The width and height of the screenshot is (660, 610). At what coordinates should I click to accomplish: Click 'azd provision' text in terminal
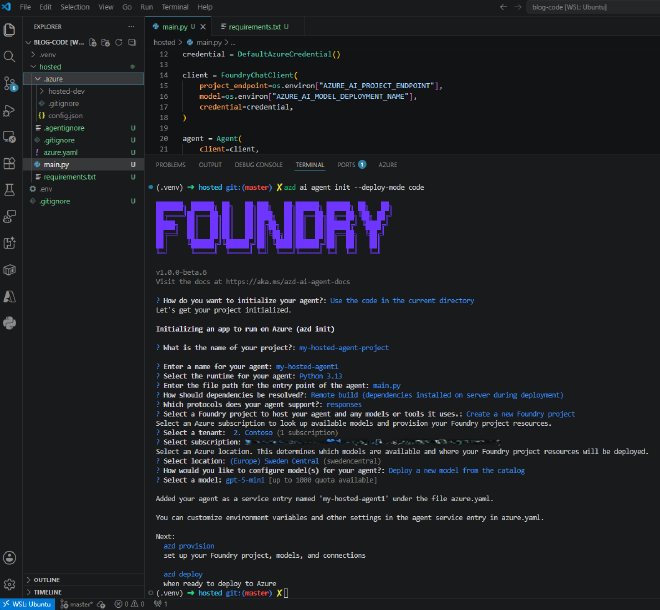189,546
